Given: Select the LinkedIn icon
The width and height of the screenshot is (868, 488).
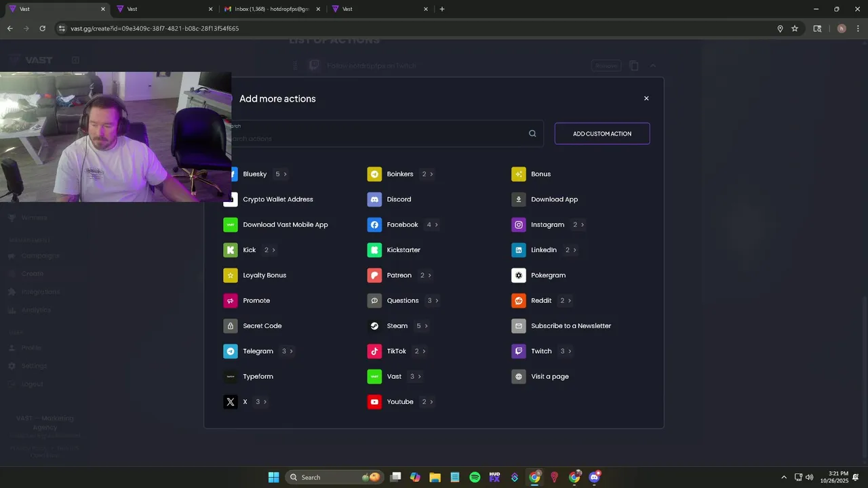Looking at the screenshot, I should [519, 250].
